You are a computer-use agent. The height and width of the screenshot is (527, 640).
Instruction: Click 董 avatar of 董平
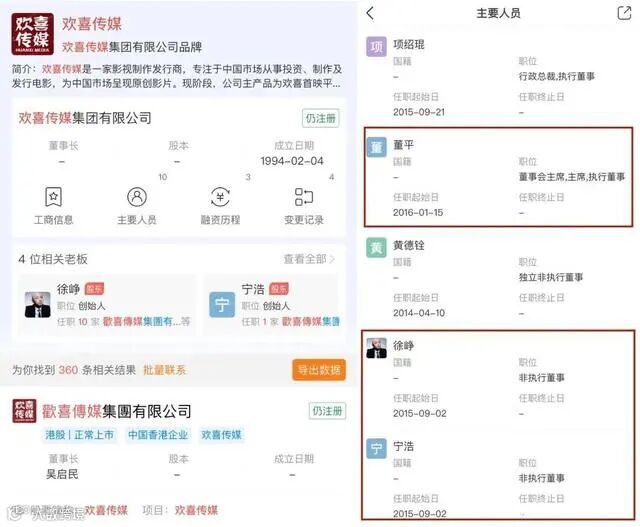tap(376, 147)
